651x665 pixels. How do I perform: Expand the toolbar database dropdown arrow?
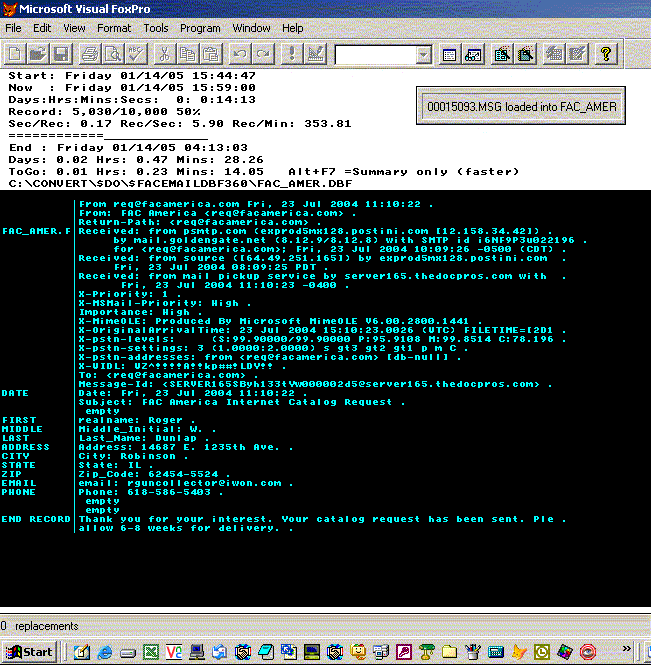[423, 55]
